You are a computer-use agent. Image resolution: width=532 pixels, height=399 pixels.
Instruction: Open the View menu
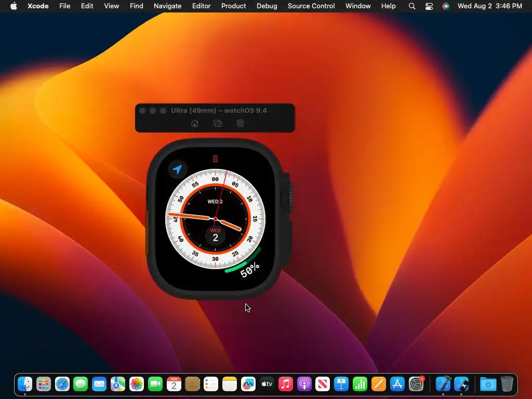click(x=111, y=6)
